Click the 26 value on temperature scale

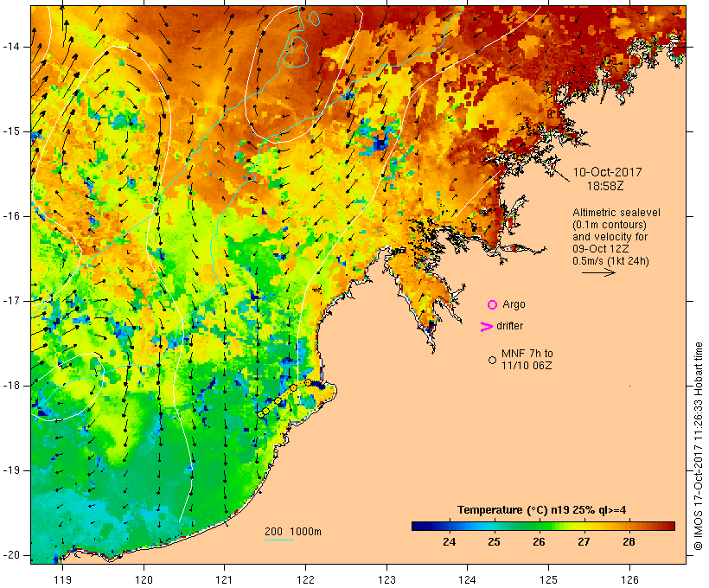point(539,542)
